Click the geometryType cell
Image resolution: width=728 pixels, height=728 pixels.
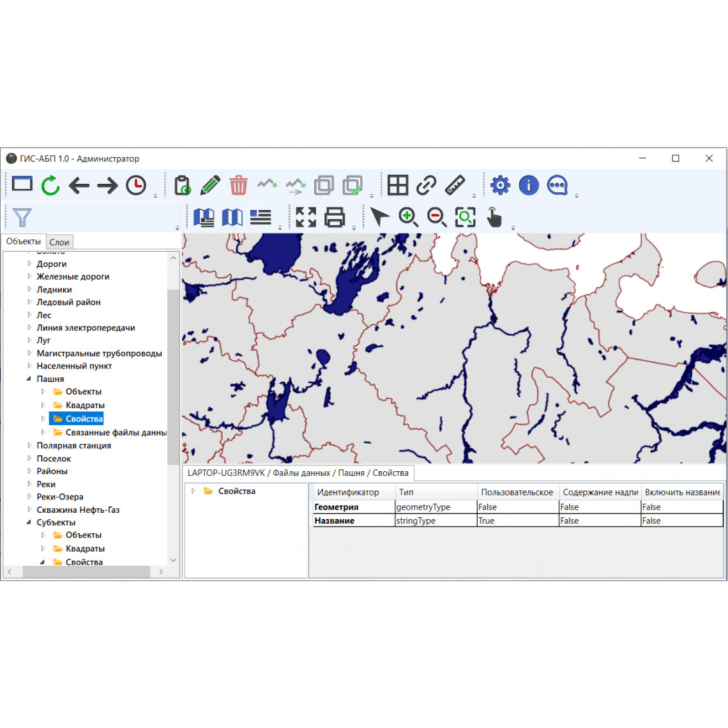coord(436,507)
